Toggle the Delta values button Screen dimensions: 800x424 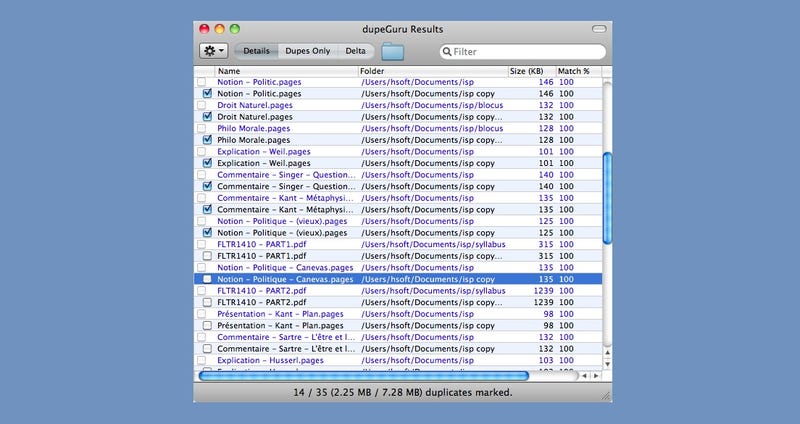[356, 51]
